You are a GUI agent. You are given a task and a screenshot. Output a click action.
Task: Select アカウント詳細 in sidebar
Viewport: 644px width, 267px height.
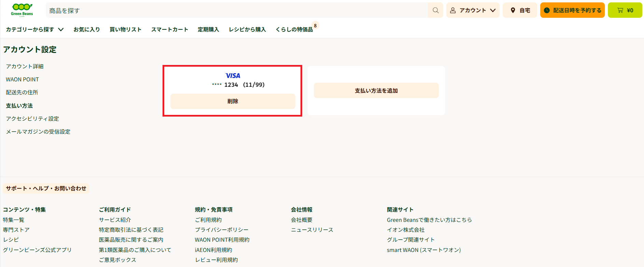click(x=25, y=66)
